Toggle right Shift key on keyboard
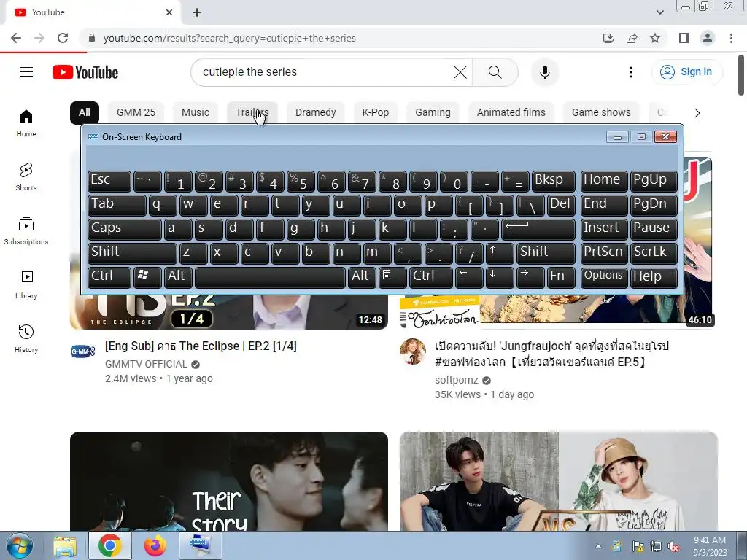 546,252
